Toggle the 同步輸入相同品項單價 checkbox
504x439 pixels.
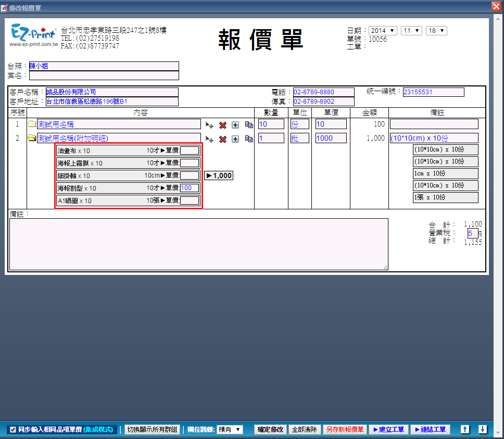[13, 430]
